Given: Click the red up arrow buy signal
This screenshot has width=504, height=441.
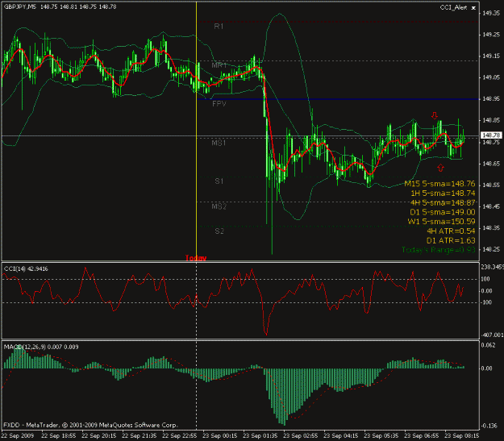Looking at the screenshot, I should tap(440, 168).
